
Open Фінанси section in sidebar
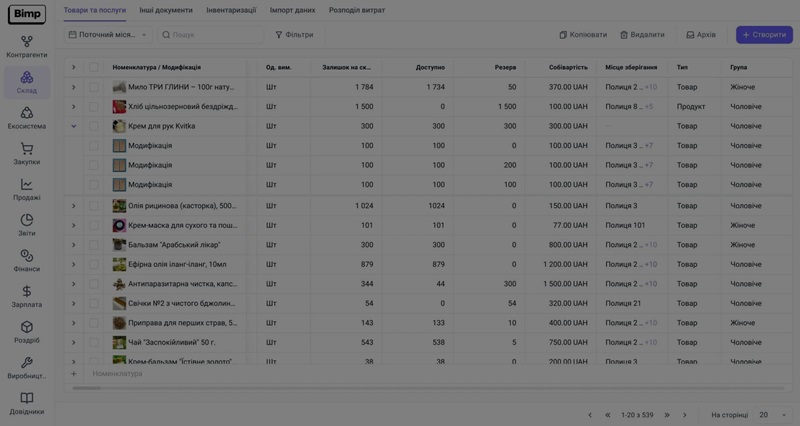tap(27, 260)
